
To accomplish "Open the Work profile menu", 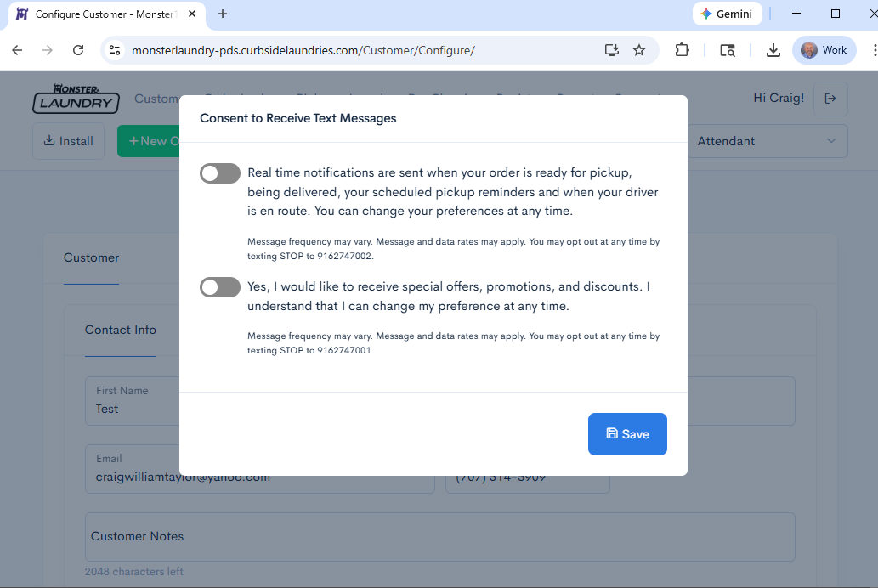I will (x=824, y=50).
